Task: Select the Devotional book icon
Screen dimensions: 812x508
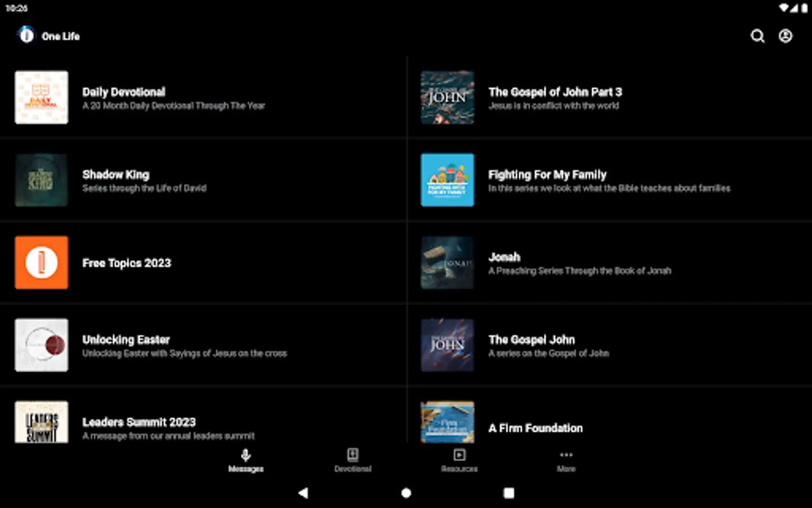Action: pyautogui.click(x=352, y=455)
